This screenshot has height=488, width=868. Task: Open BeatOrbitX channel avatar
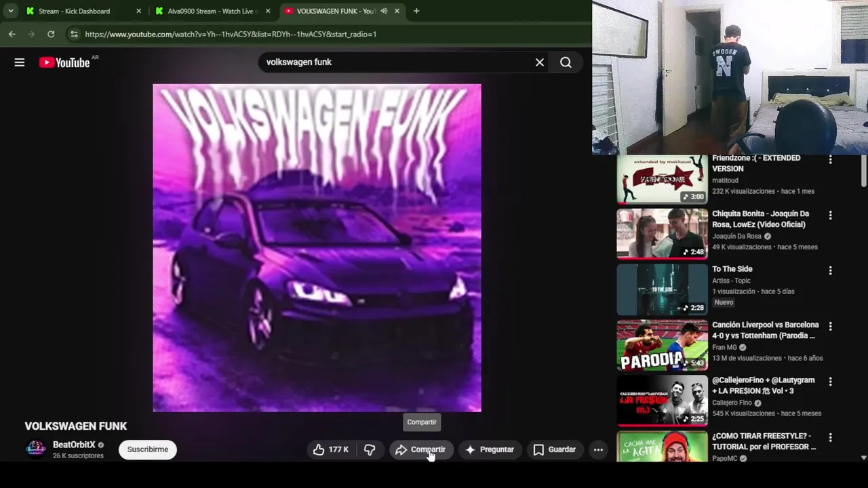tap(35, 449)
